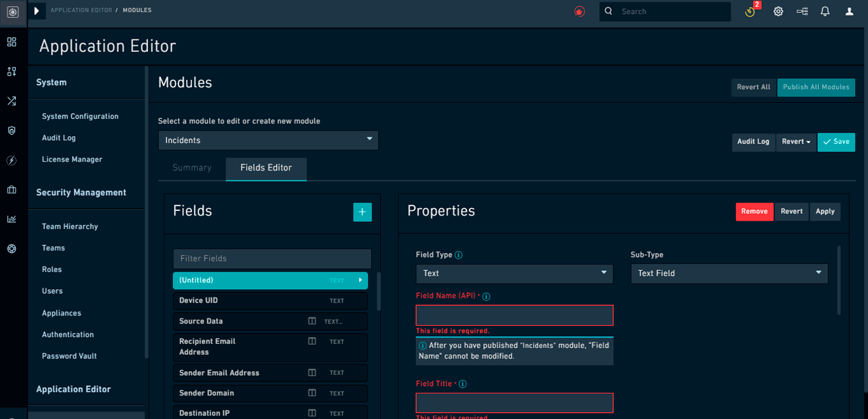The image size is (868, 419).
Task: Click the security shield sidebar icon
Action: 11,130
